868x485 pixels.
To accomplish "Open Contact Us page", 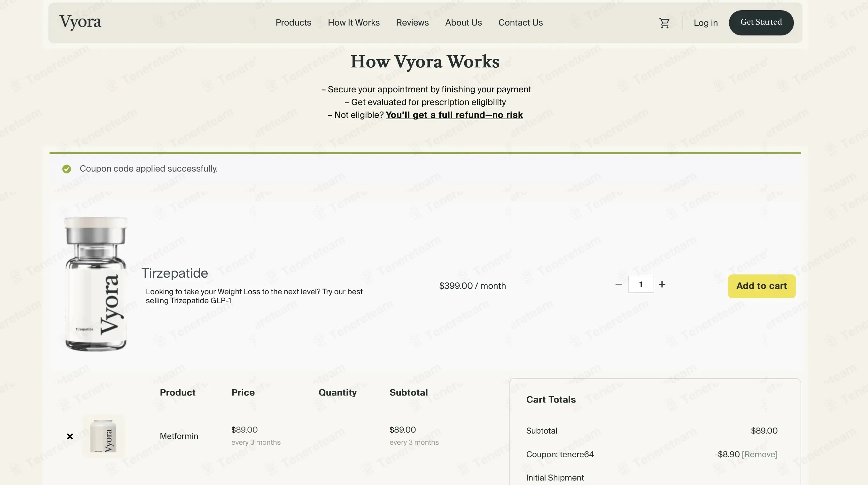I will 520,23.
